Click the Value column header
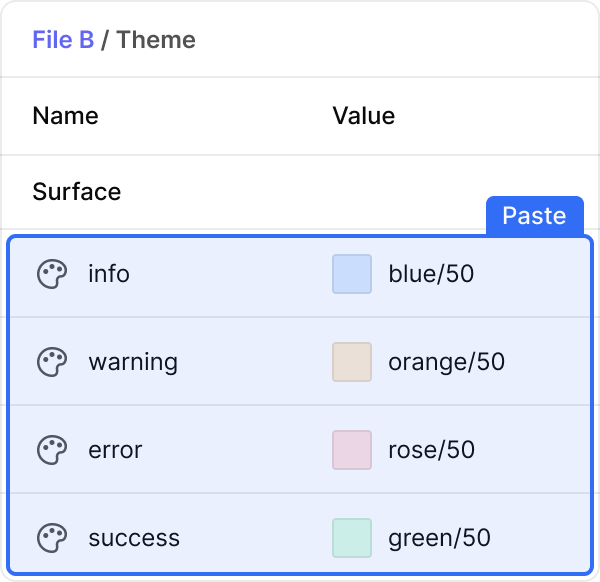The image size is (600, 582). pyautogui.click(x=363, y=116)
